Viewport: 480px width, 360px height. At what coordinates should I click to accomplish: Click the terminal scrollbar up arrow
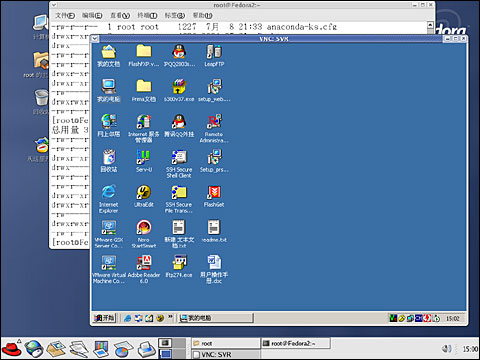pyautogui.click(x=430, y=25)
